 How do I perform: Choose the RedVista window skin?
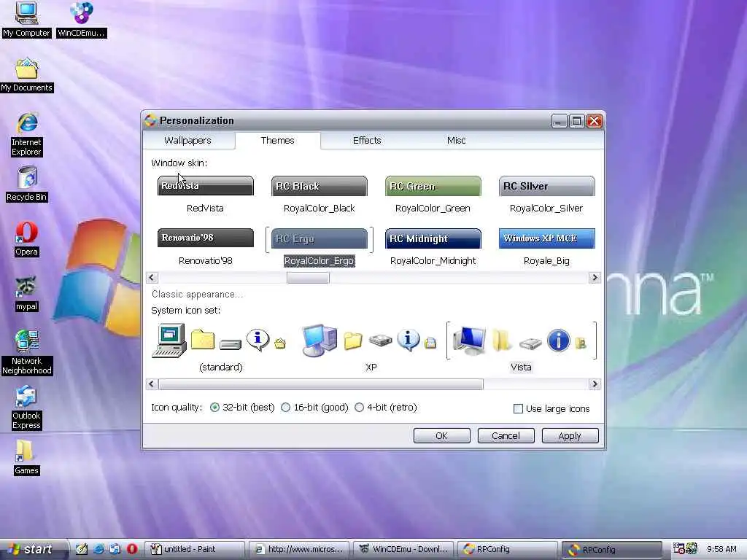point(205,194)
